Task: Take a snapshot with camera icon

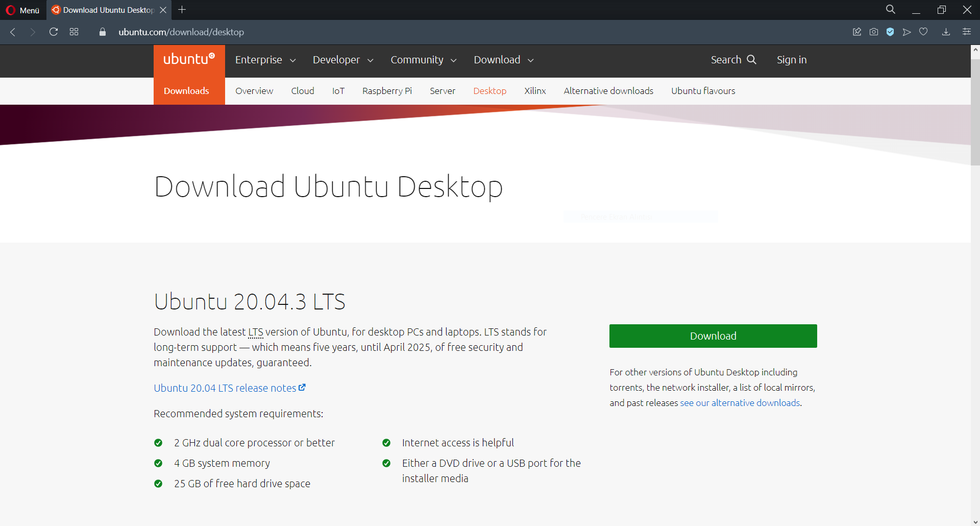Action: tap(874, 32)
